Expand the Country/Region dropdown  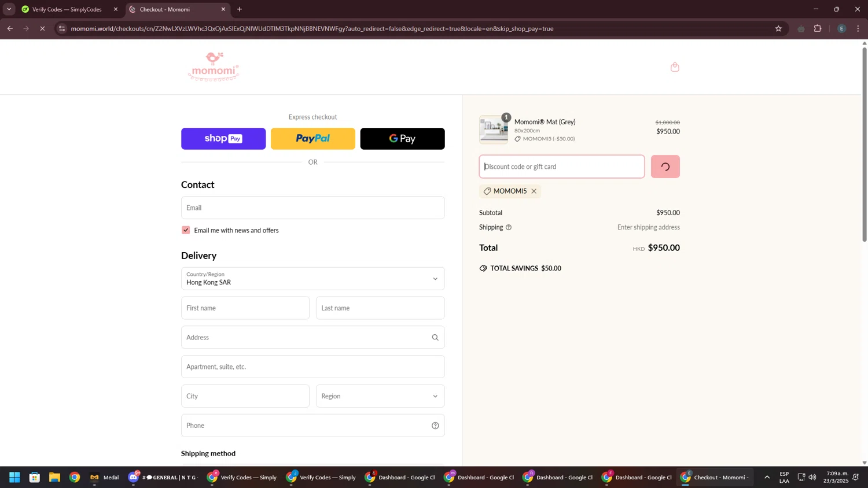tap(313, 279)
